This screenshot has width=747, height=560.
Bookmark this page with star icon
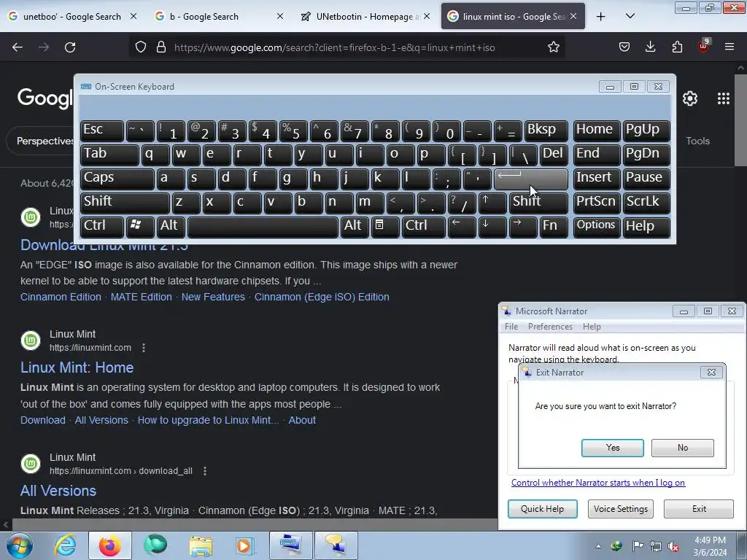click(553, 47)
